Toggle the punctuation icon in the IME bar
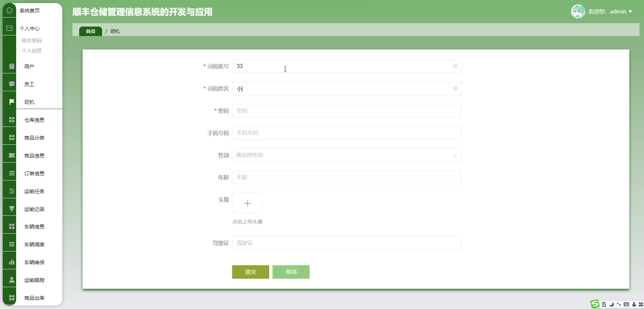 pyautogui.click(x=619, y=304)
